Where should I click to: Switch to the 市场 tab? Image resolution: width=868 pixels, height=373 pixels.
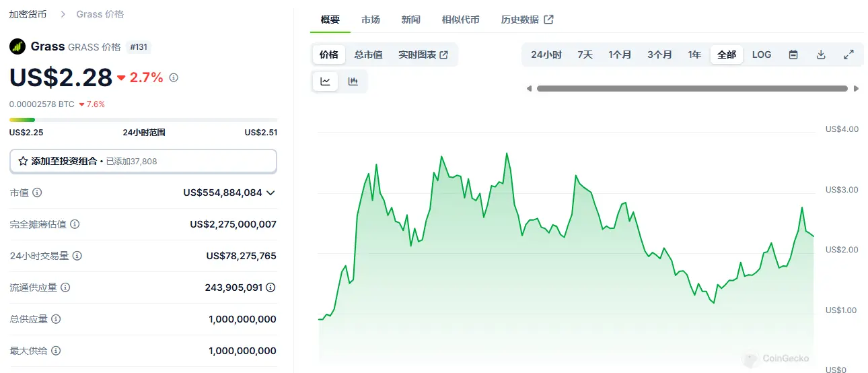point(371,20)
